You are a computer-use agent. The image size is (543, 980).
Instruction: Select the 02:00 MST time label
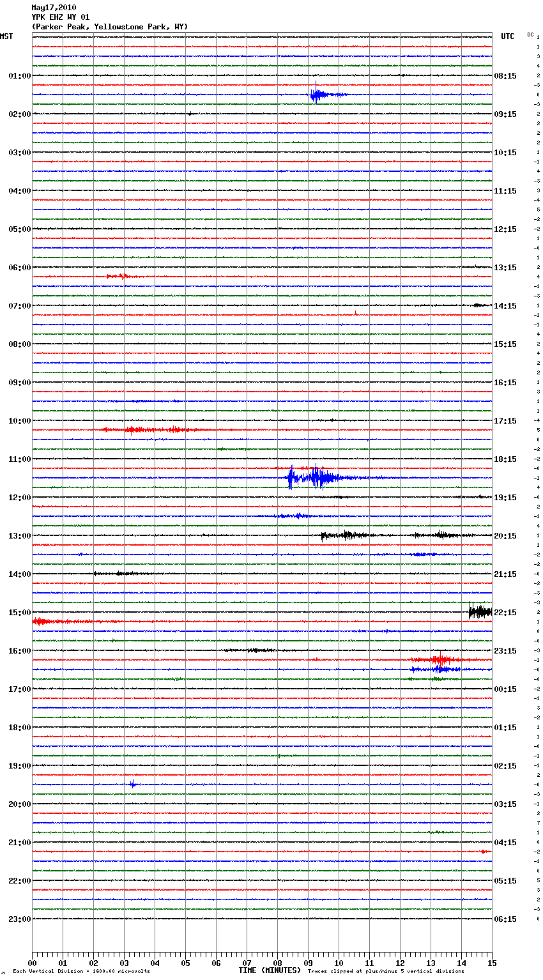(x=19, y=114)
